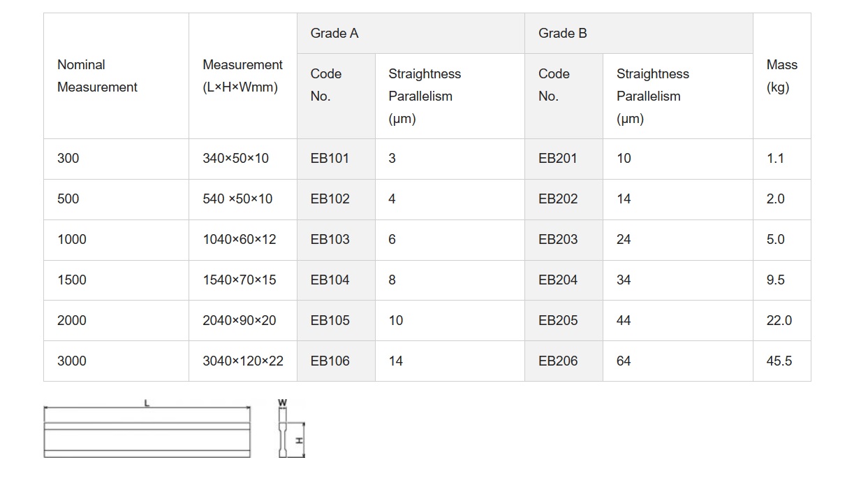Viewport: 868px width, 483px height.
Task: Select the EB203 code number
Action: pyautogui.click(x=558, y=239)
